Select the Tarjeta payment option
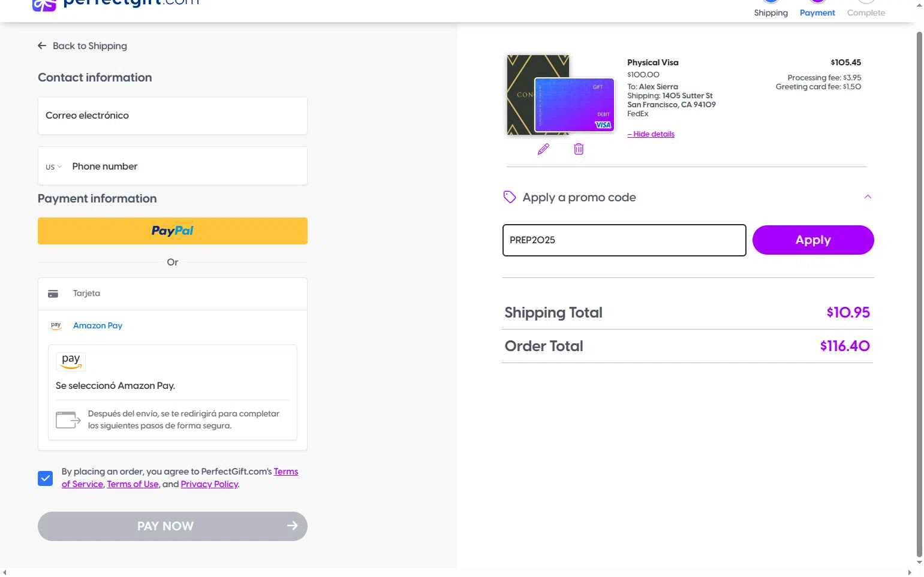The height and width of the screenshot is (577, 924). tap(173, 294)
